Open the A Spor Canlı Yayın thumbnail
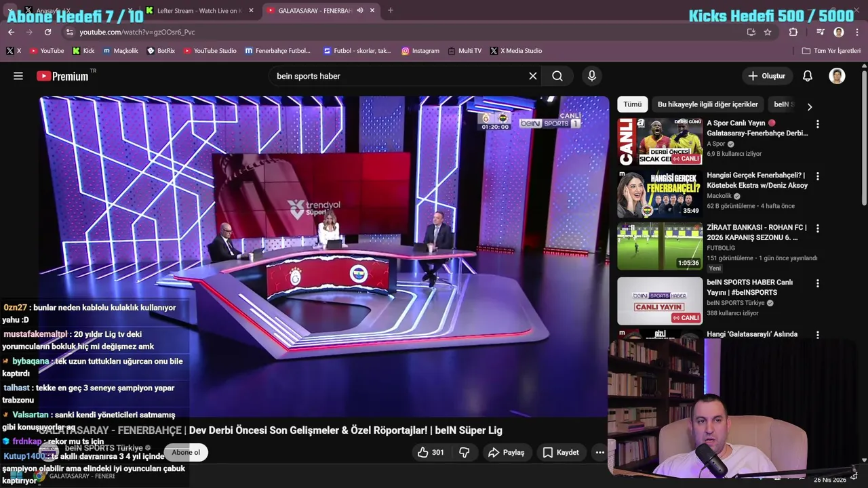The image size is (868, 488). 660,141
